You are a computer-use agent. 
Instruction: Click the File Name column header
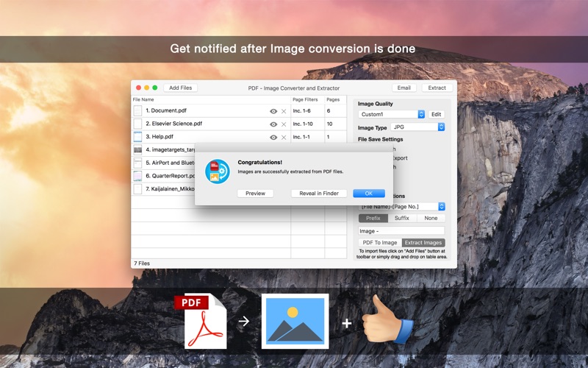click(x=143, y=99)
